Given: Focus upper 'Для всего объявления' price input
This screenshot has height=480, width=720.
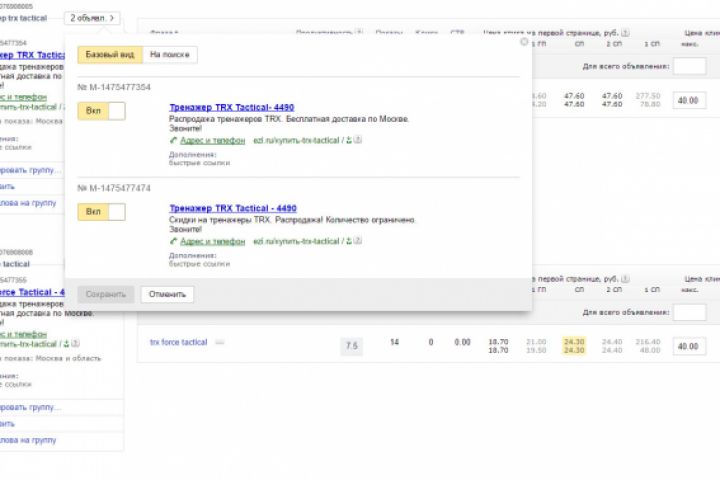Looking at the screenshot, I should click(689, 66).
